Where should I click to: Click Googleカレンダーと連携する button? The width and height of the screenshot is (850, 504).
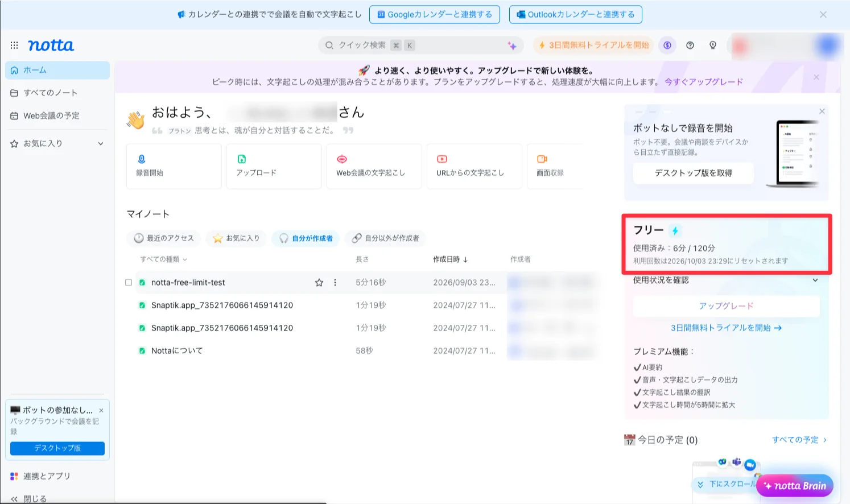click(435, 15)
